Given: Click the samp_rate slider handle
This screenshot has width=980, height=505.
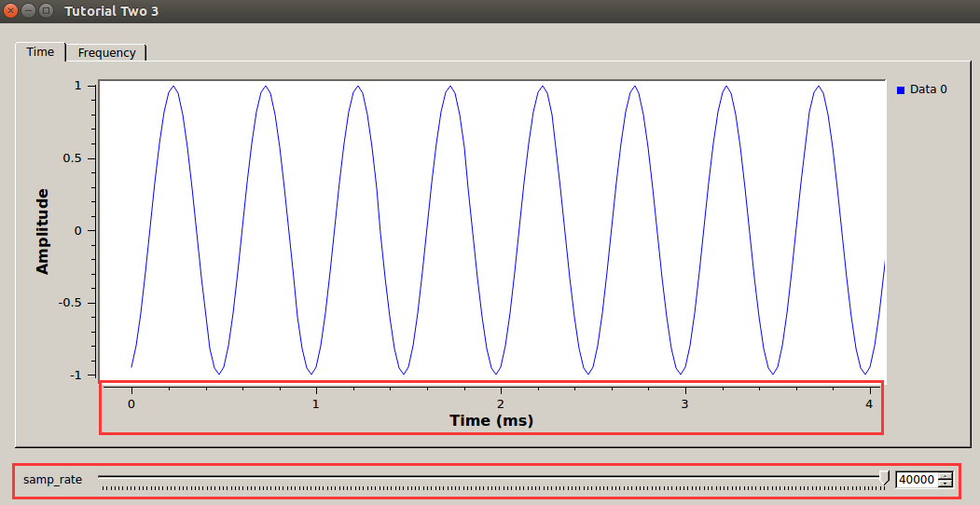Looking at the screenshot, I should coord(884,478).
